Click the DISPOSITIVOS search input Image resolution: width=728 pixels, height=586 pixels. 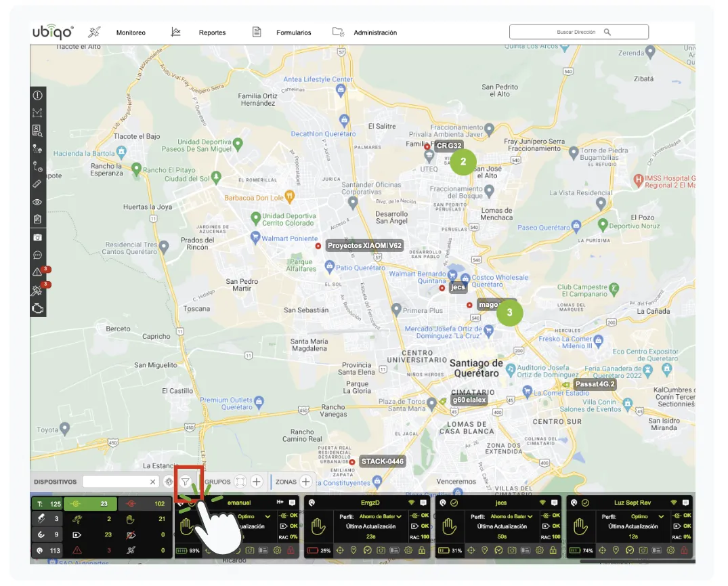pyautogui.click(x=120, y=482)
